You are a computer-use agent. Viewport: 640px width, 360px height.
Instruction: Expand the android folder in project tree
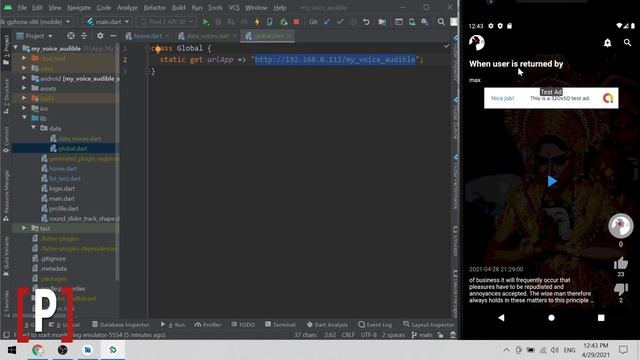[x=24, y=78]
